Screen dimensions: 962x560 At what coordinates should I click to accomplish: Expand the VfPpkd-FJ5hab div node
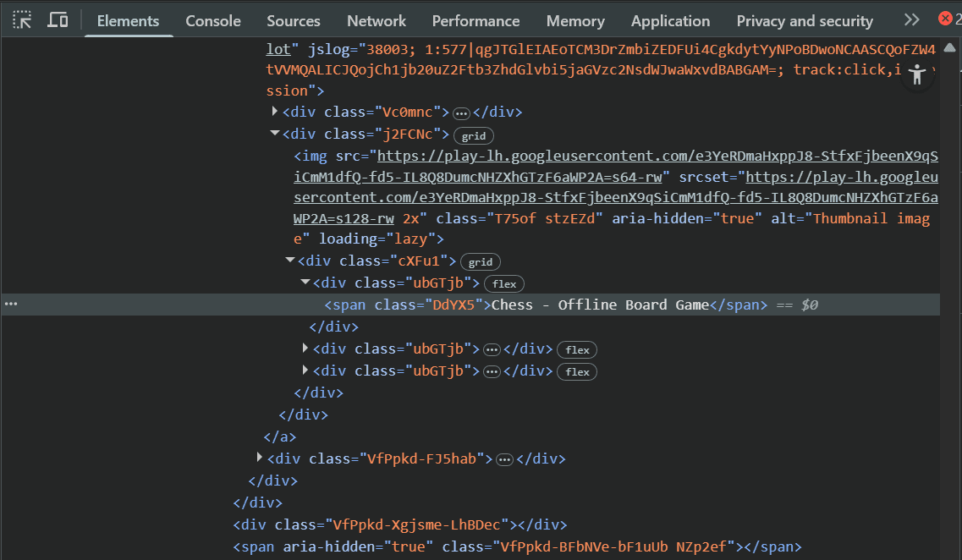259,458
